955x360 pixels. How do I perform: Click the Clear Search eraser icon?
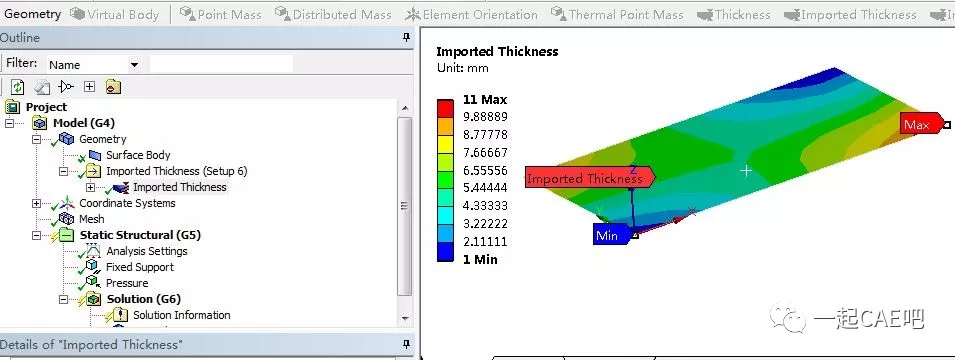coord(41,87)
